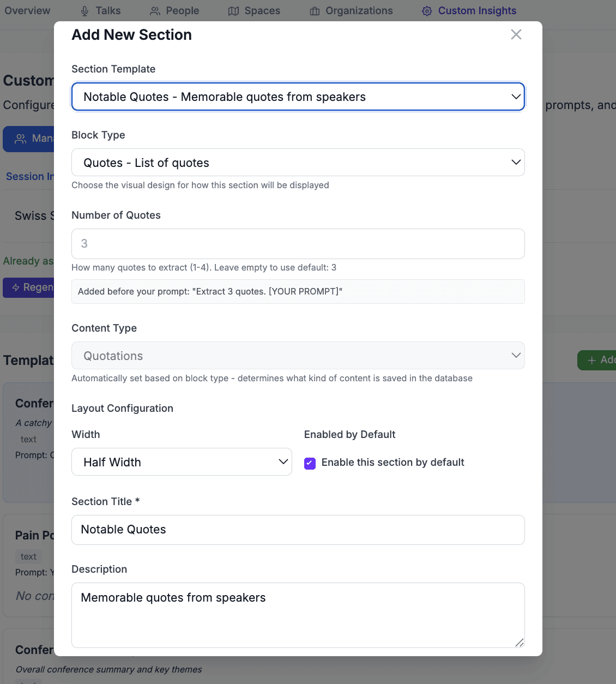The height and width of the screenshot is (684, 616).
Task: Click the people icon next to People
Action: [155, 11]
